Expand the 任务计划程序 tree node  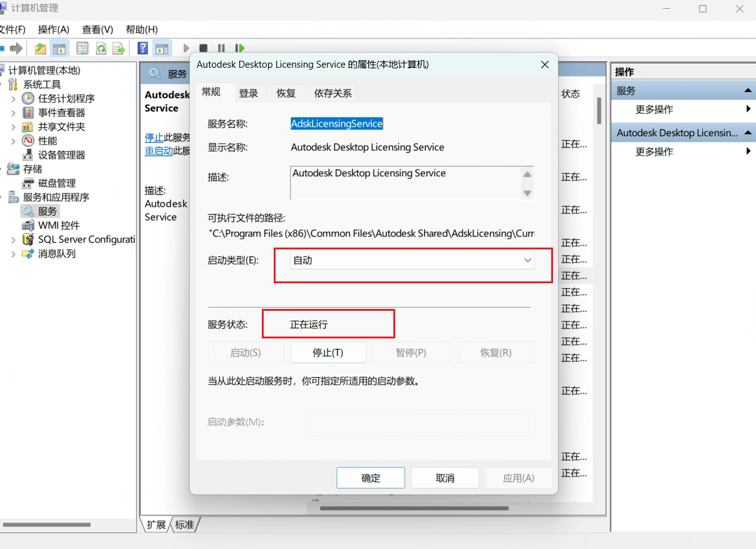[14, 98]
